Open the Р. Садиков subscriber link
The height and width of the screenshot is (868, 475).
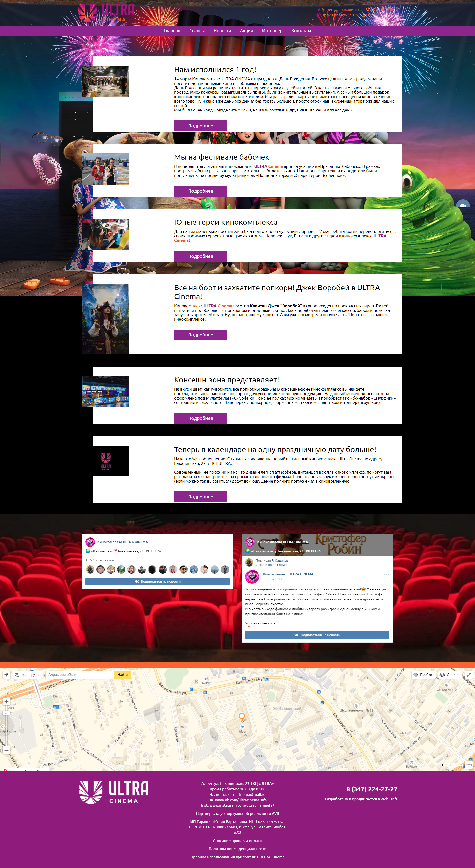280,561
